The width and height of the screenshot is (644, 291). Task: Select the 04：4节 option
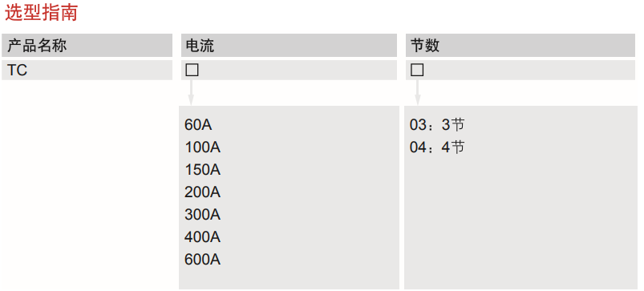click(x=437, y=148)
